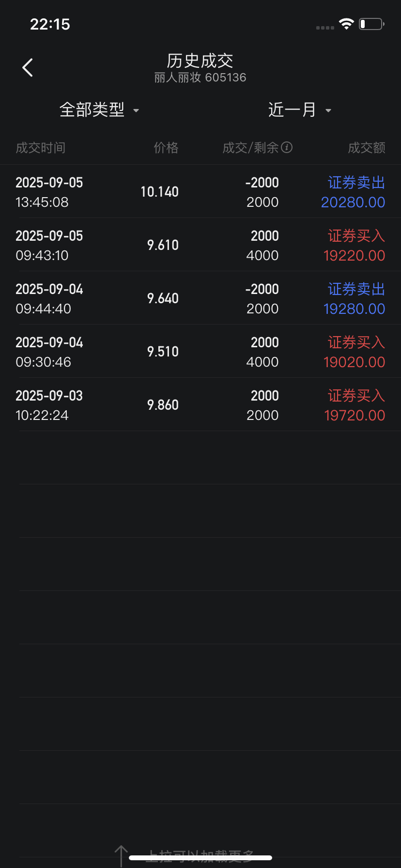Open the 09:43:10 buy record at 9.610
This screenshot has height=868, width=401.
(200, 245)
